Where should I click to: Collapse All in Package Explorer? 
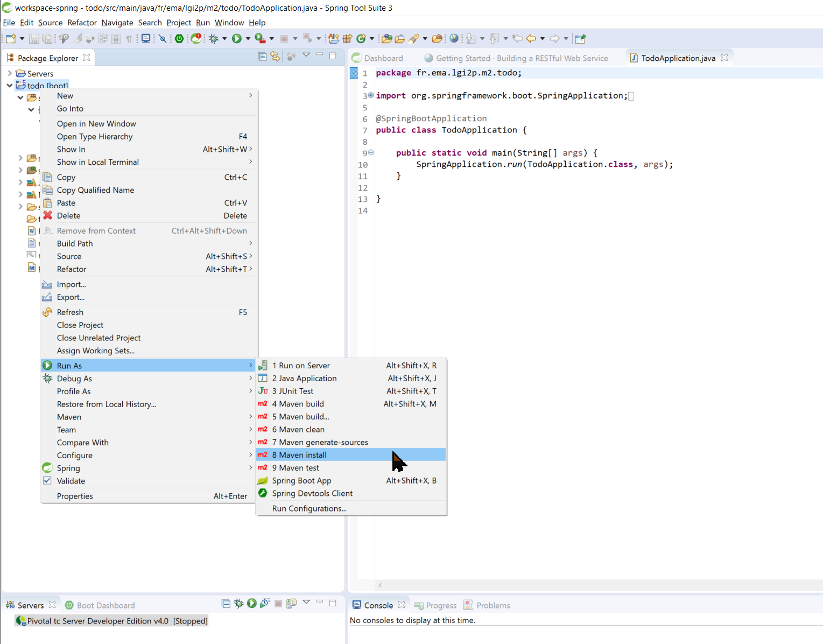(262, 56)
